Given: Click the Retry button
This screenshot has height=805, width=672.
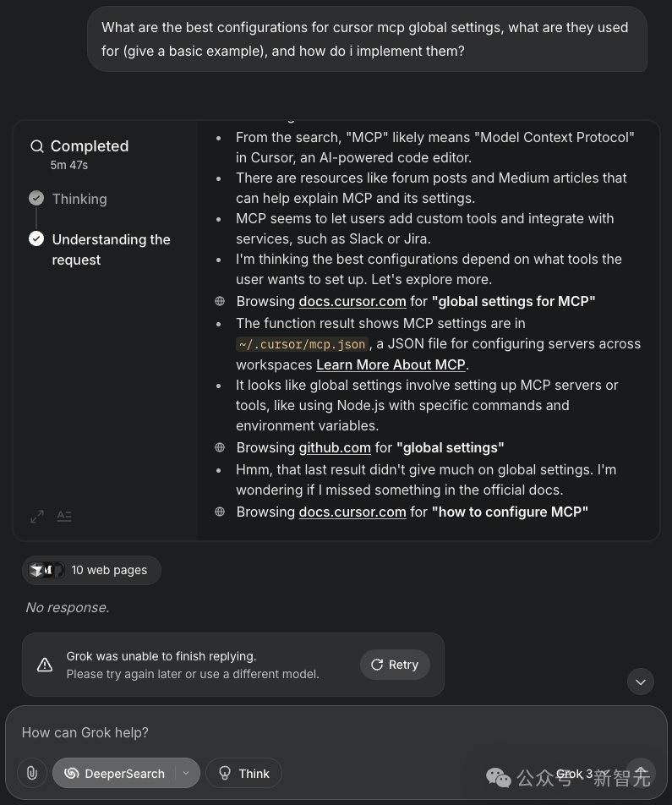Looking at the screenshot, I should click(x=395, y=665).
